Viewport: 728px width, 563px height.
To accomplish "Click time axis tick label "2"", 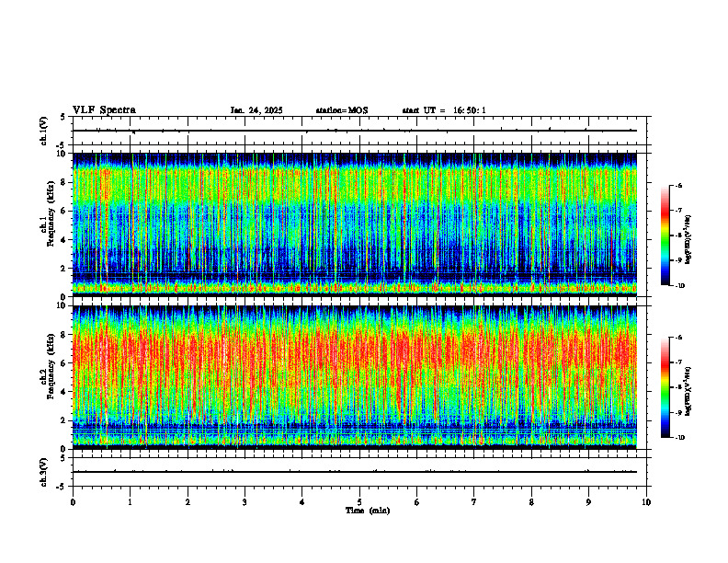I will 188,502.
